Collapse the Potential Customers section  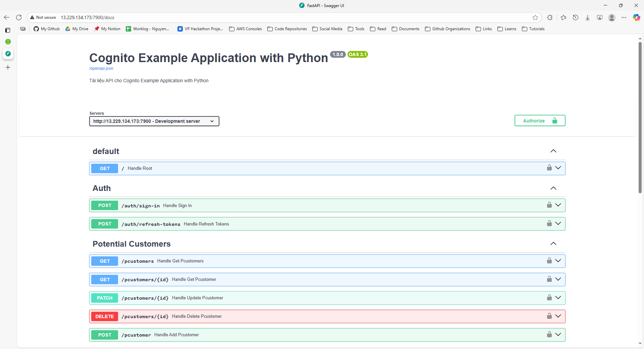click(x=553, y=244)
